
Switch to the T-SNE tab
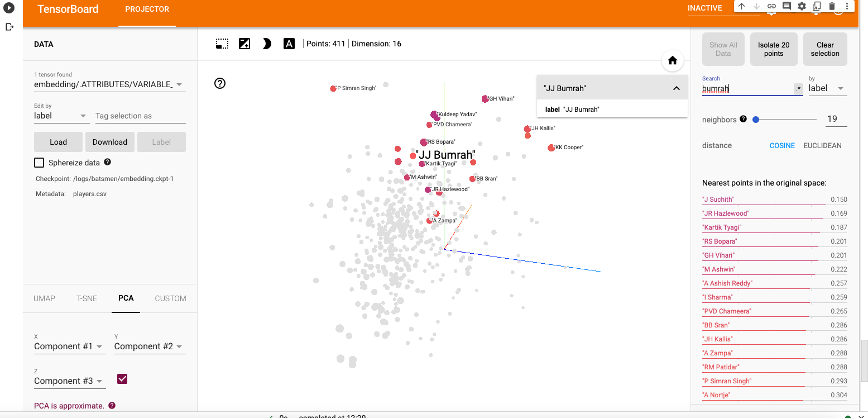(87, 298)
